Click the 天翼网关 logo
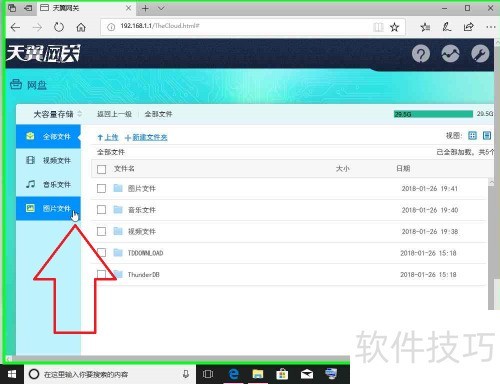 click(x=43, y=53)
